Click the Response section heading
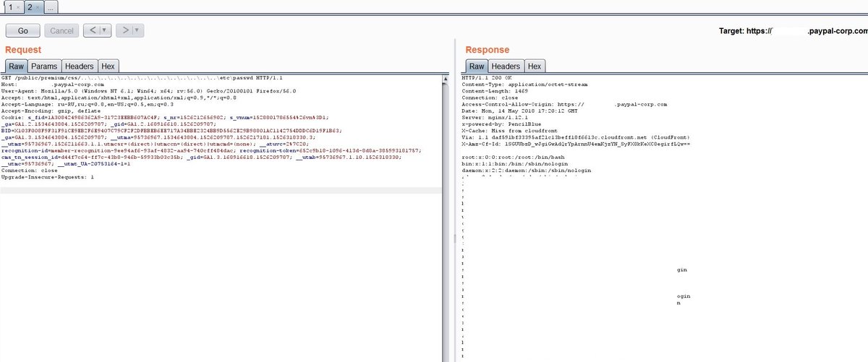 click(x=487, y=50)
